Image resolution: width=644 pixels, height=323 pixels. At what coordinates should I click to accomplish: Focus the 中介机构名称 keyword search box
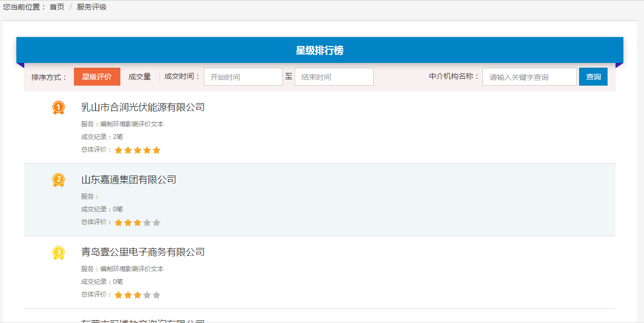529,77
